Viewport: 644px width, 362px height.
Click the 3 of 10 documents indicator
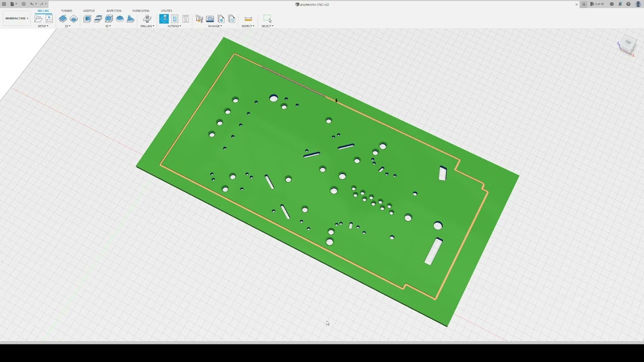(x=598, y=4)
